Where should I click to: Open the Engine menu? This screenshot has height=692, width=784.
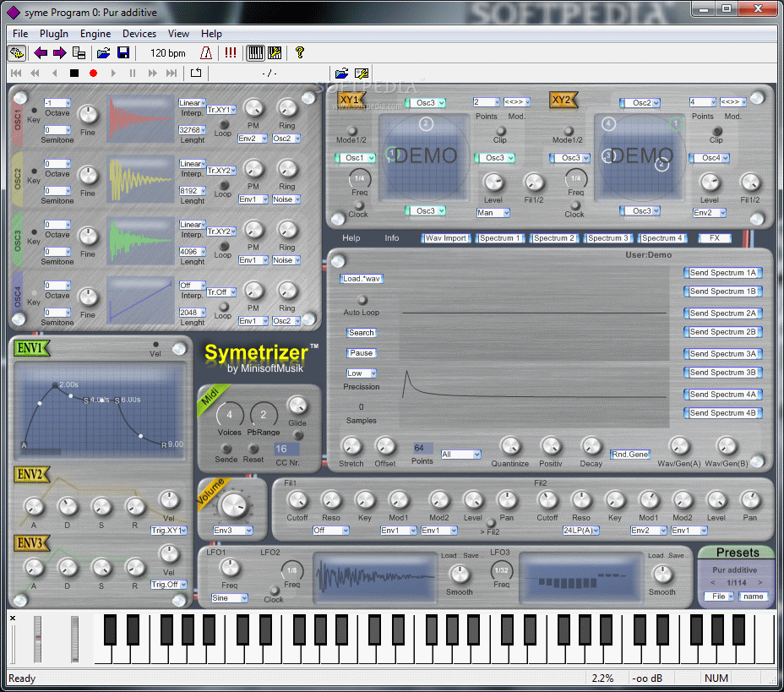[95, 34]
